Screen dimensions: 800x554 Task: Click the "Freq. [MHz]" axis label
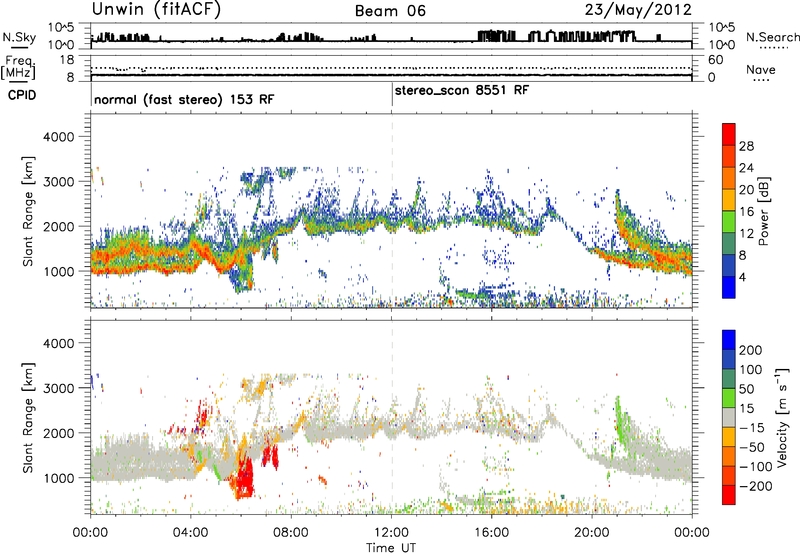click(x=18, y=67)
